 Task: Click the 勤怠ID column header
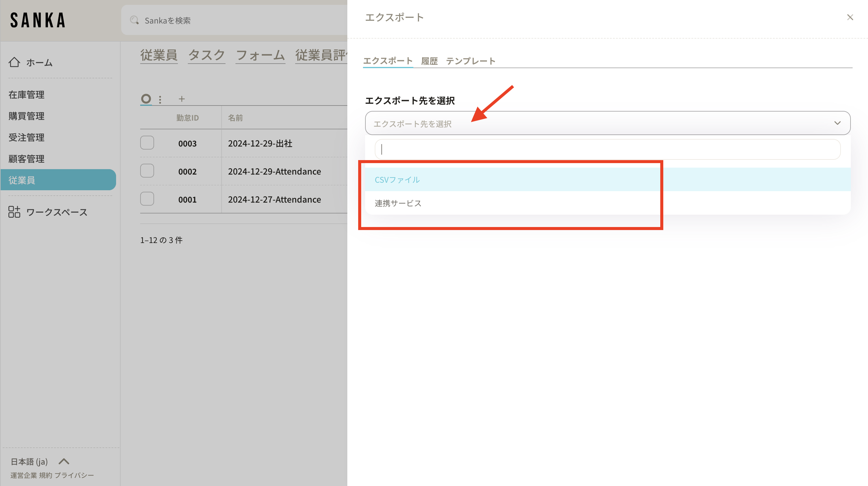188,118
